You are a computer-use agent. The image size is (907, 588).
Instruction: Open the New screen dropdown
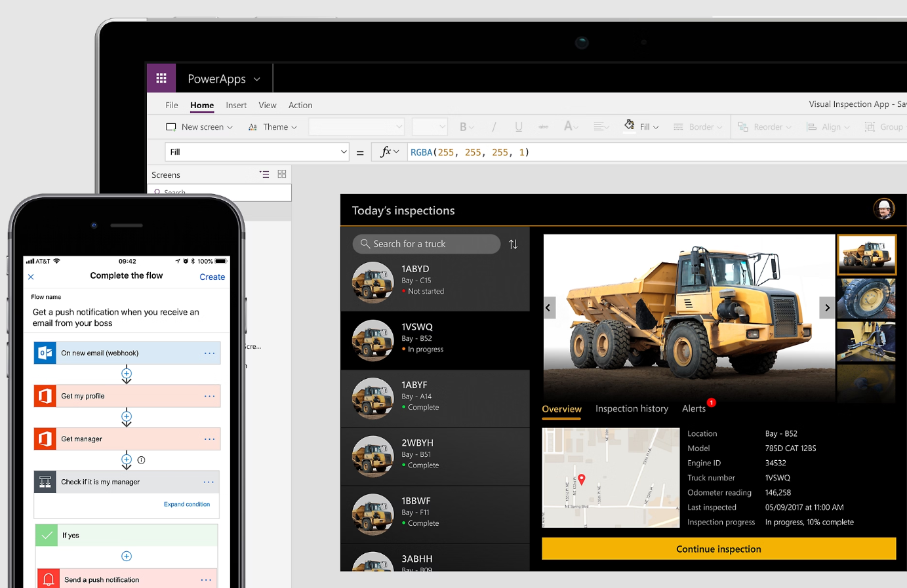click(x=199, y=127)
